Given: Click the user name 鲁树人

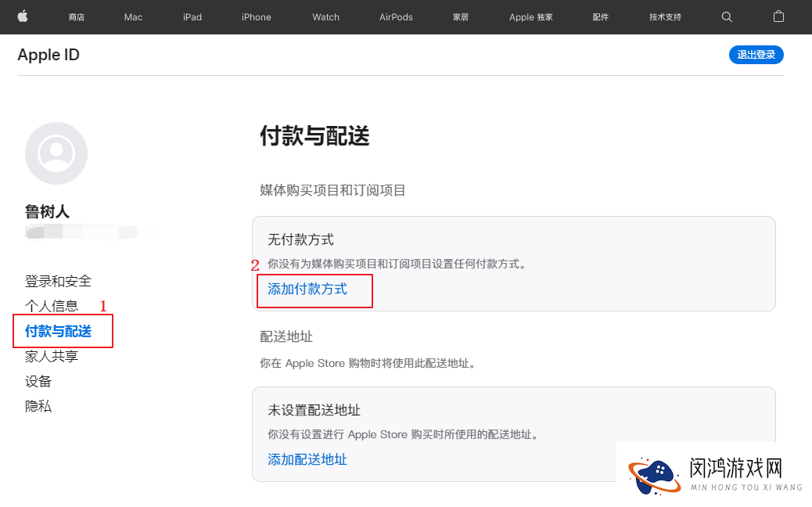Looking at the screenshot, I should [x=47, y=212].
